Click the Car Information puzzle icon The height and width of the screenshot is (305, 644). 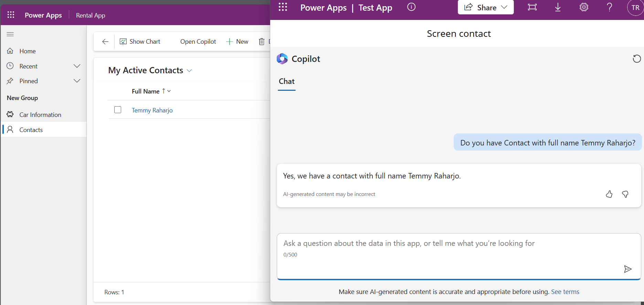[x=10, y=114]
